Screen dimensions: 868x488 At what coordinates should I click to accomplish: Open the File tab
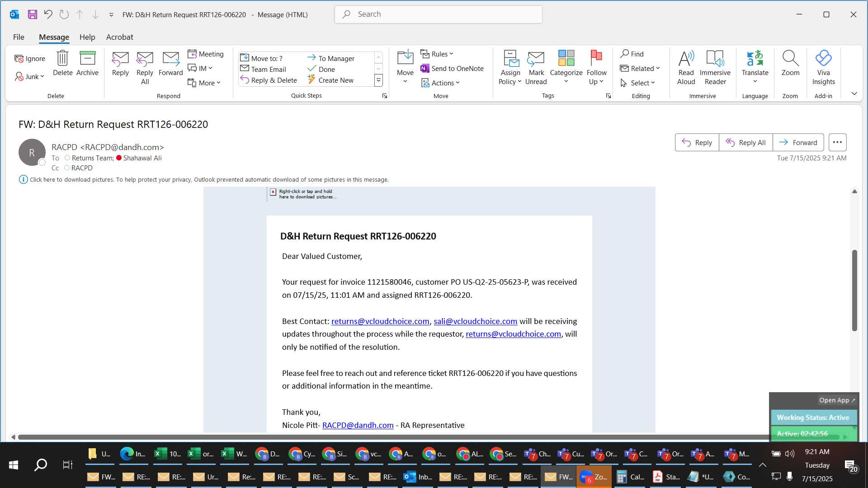[19, 37]
